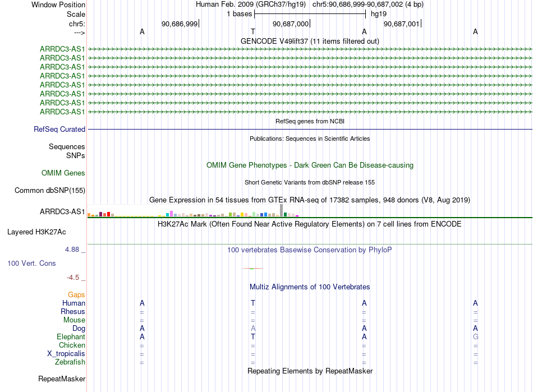Click the '--->' strand direction arrow label
533x392 pixels.
(79, 33)
